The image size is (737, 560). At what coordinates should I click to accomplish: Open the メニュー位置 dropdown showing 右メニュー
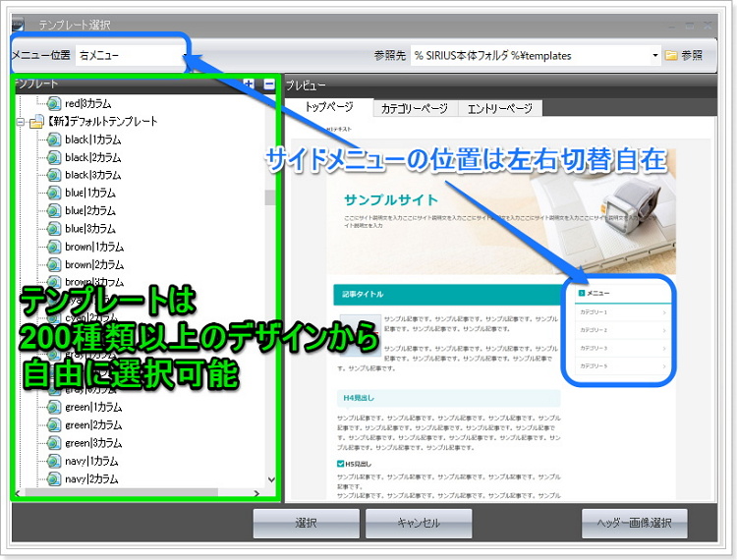point(132,55)
